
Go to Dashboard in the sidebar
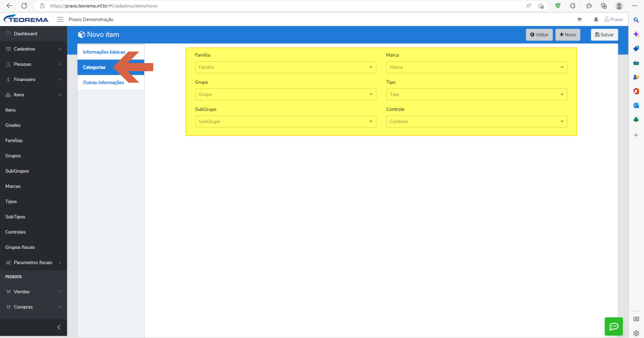coord(33,34)
